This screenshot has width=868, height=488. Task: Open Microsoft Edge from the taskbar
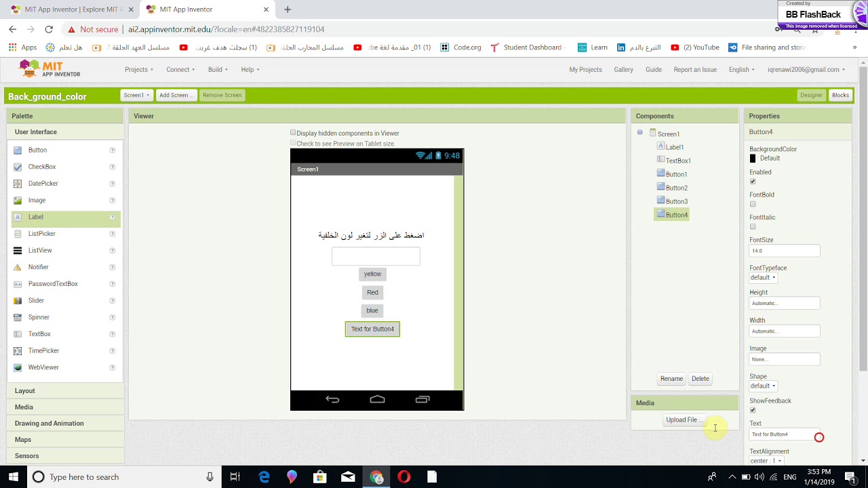[264, 477]
